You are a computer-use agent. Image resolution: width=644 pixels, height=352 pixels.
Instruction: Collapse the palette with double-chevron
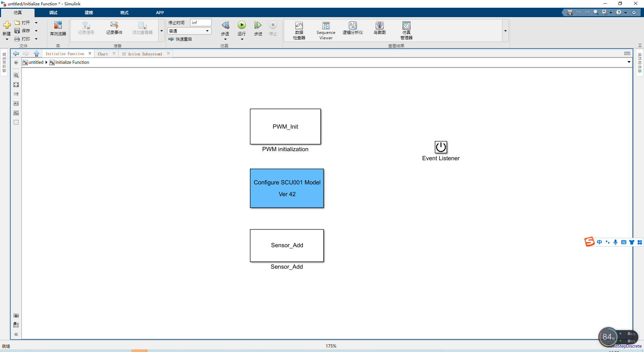(16, 334)
